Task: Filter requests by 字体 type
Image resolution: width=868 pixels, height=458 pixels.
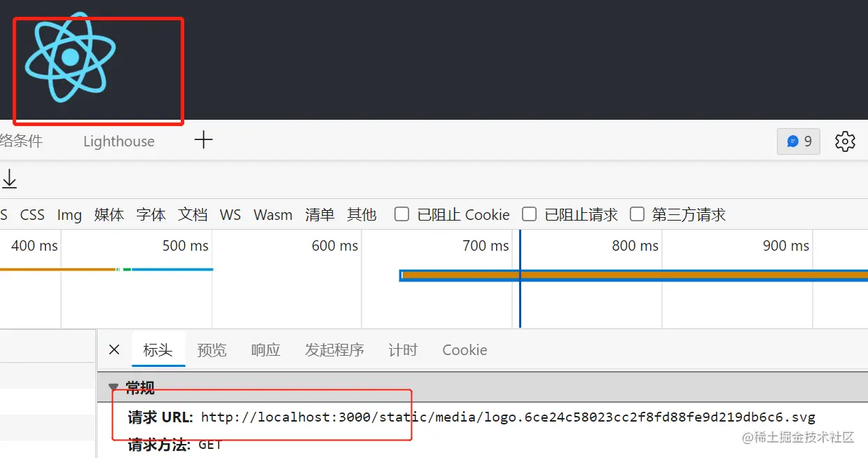Action: [x=151, y=215]
